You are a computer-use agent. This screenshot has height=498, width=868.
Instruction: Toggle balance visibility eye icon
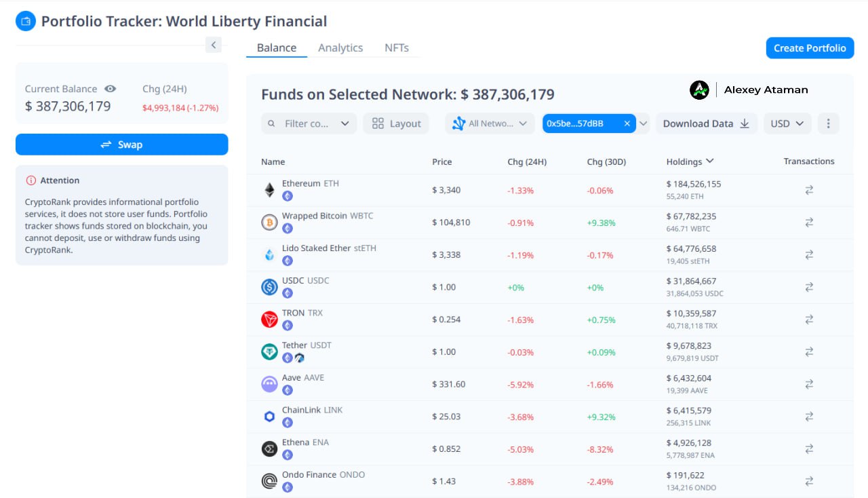pos(110,89)
